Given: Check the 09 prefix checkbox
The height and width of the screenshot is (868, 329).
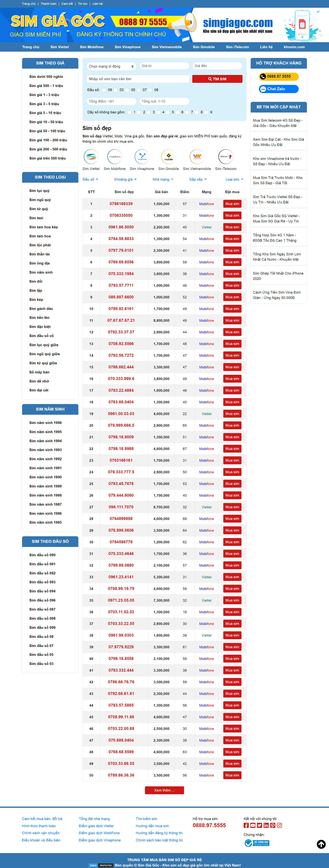Looking at the screenshot, I should 104,90.
